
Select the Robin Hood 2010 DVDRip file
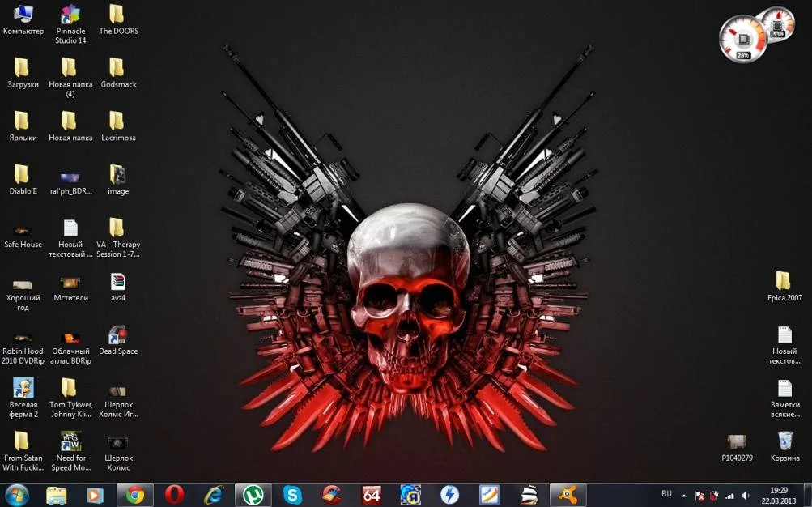[23, 349]
